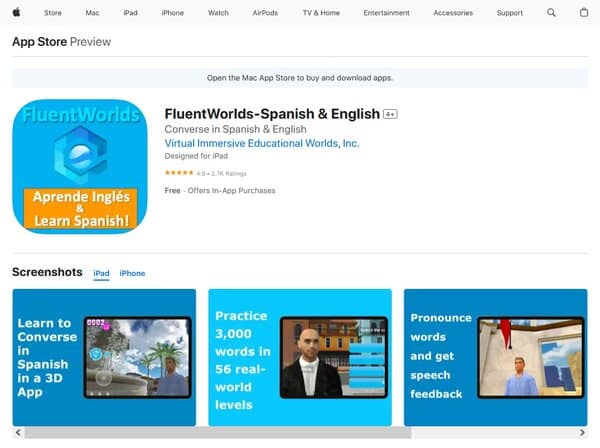Click the Designed for iPad text

[196, 156]
